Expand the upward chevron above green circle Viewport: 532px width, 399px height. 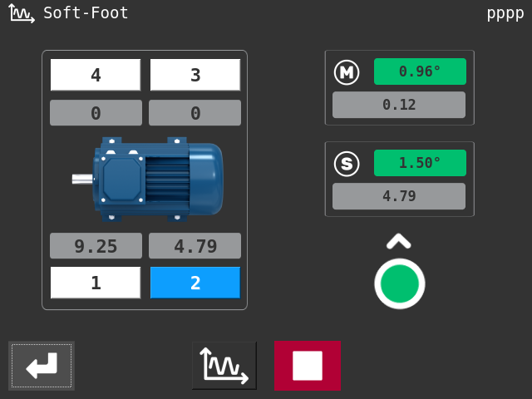399,242
